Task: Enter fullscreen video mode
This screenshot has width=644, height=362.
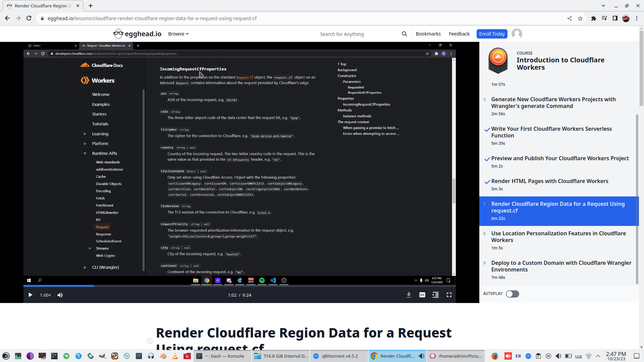Action: pos(449,295)
